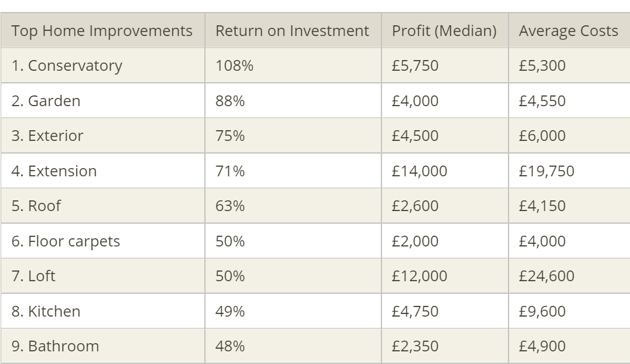Click the Kitchen row label
630x364 pixels.
46,312
